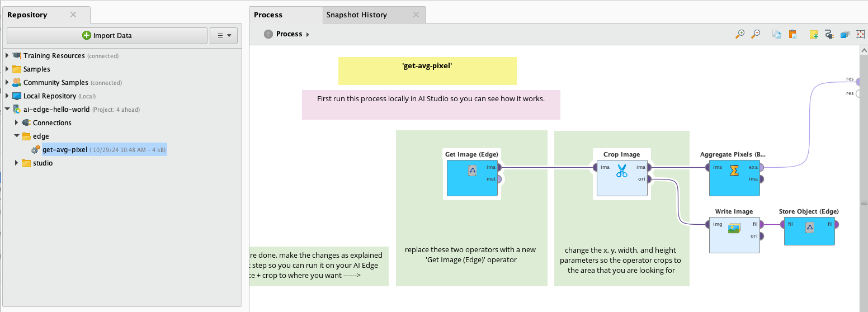Expand the Local Repository node
The image size is (868, 312).
coord(7,96)
